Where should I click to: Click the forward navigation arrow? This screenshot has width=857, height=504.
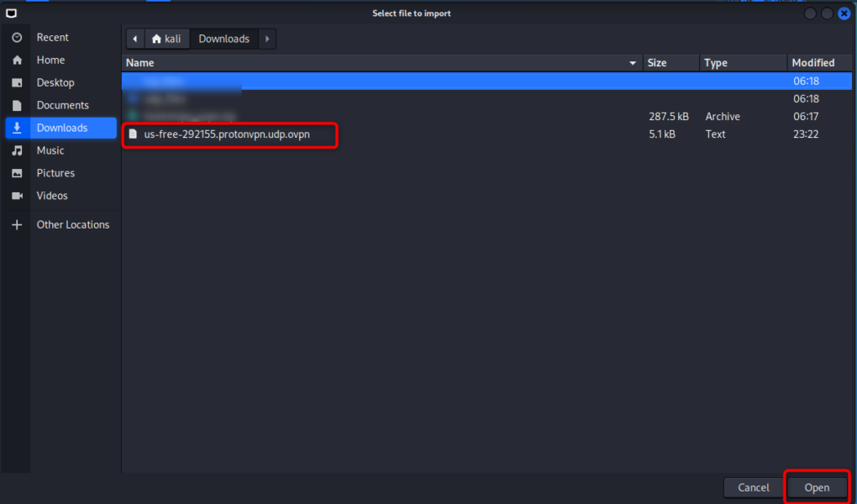(x=266, y=38)
